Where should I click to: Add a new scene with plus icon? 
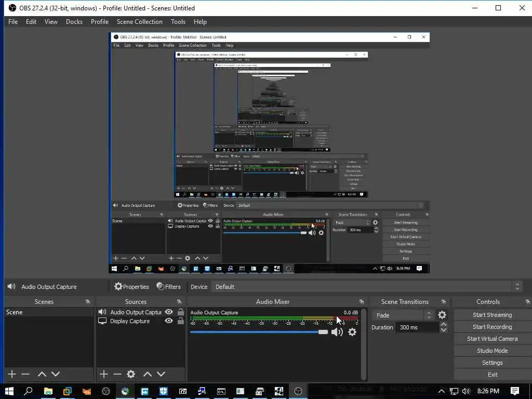[x=12, y=374]
